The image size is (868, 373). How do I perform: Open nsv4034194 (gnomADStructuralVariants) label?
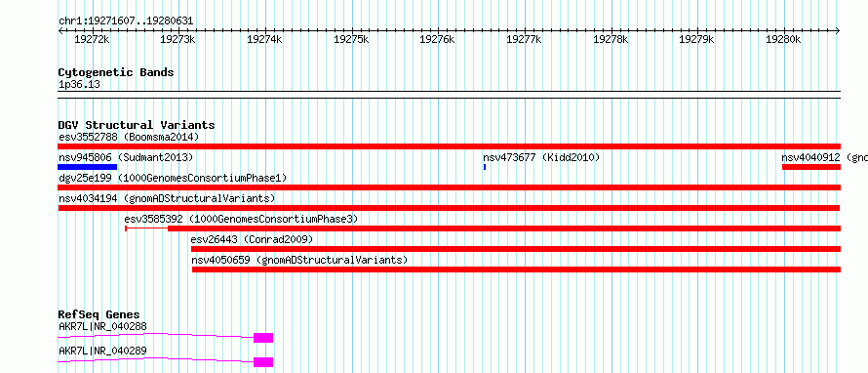click(167, 198)
